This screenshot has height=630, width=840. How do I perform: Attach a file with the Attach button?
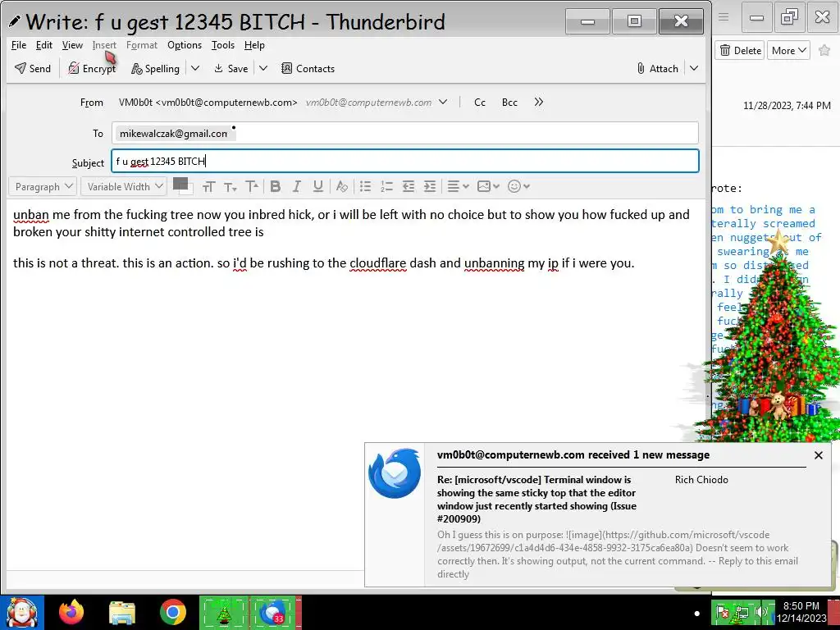pos(657,69)
